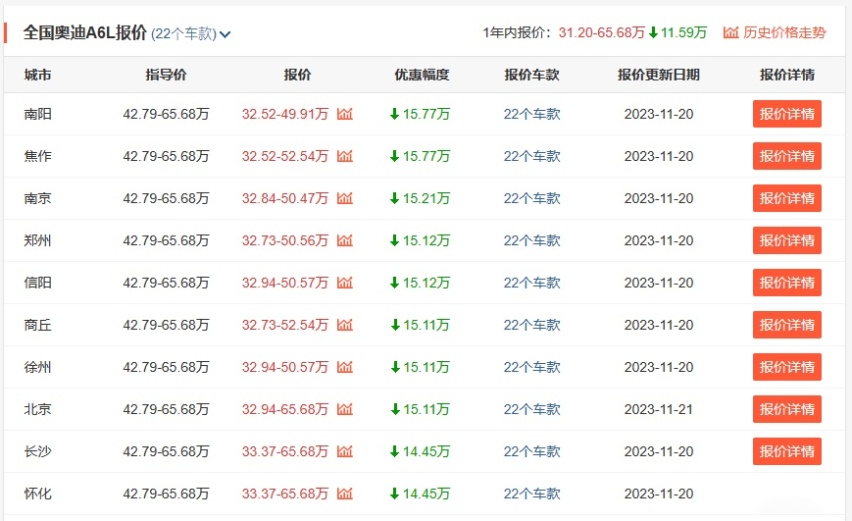Click 报价详情 button for 徐州
Viewport: 852px width, 521px height.
point(787,367)
